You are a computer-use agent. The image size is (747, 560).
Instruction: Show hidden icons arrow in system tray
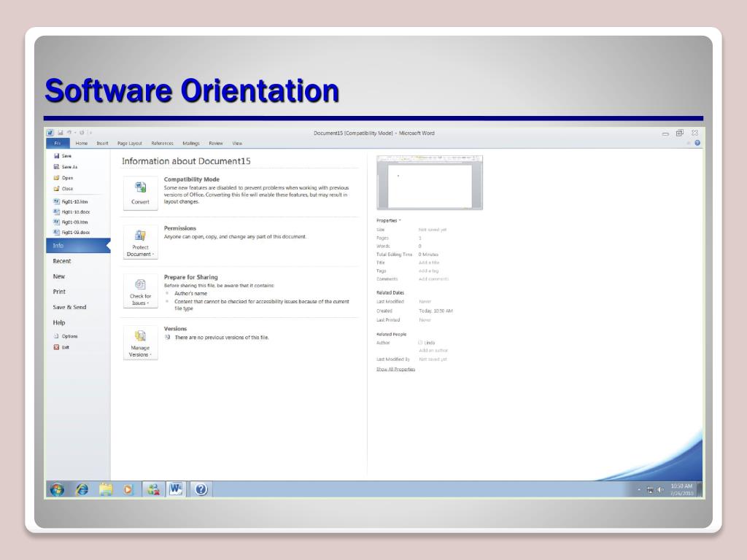639,489
